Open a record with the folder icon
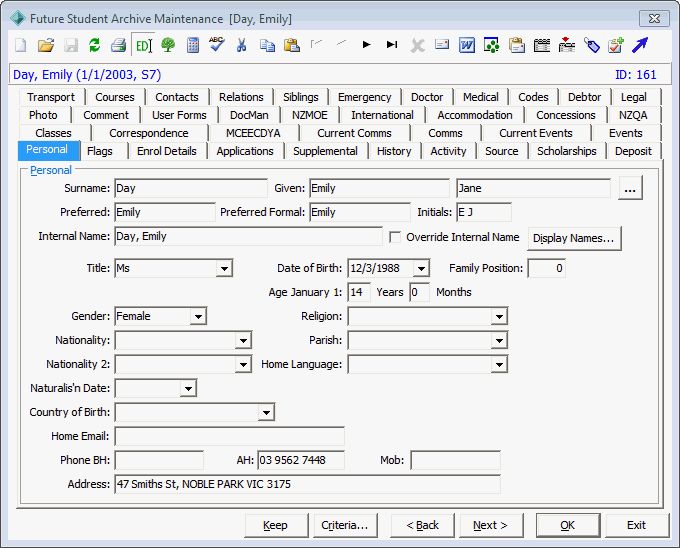 46,45
